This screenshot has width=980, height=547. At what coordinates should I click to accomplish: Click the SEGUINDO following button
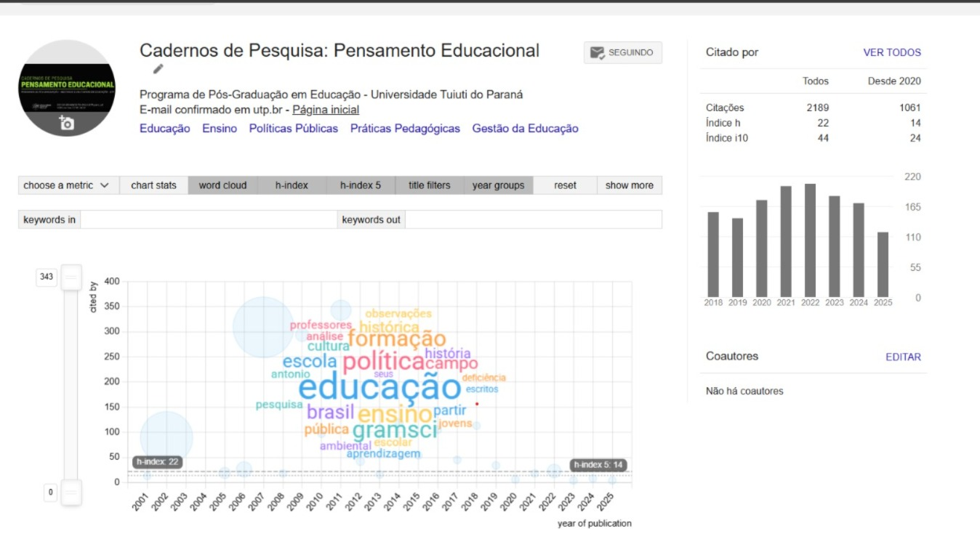tap(622, 52)
